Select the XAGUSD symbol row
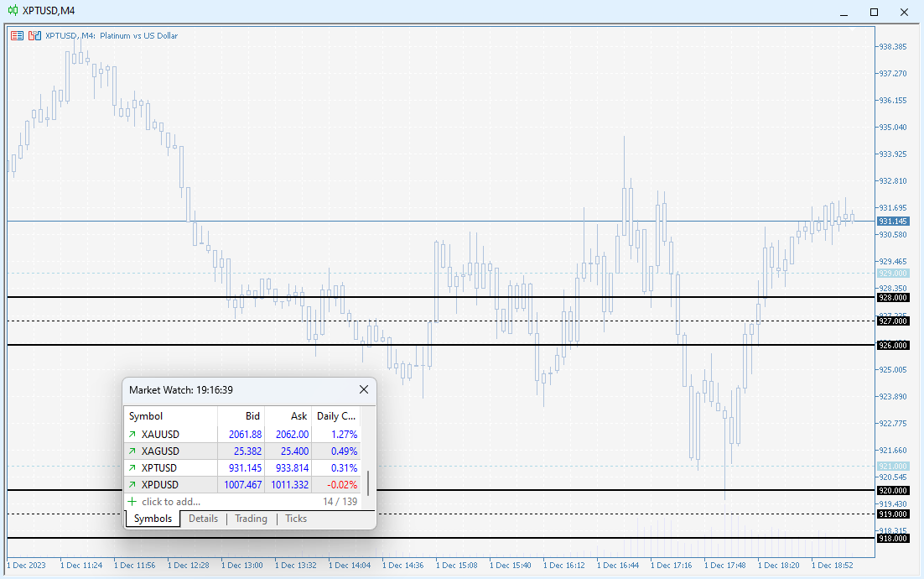Image resolution: width=924 pixels, height=579 pixels. (x=242, y=451)
